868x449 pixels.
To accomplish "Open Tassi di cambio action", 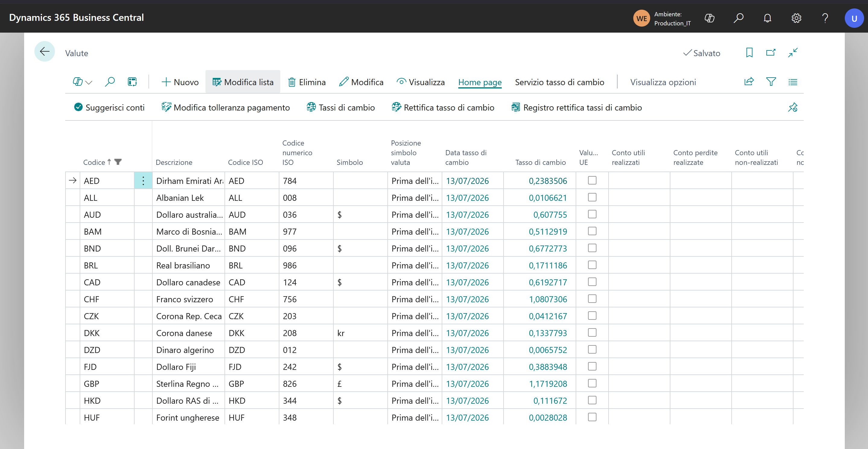I will (x=341, y=107).
